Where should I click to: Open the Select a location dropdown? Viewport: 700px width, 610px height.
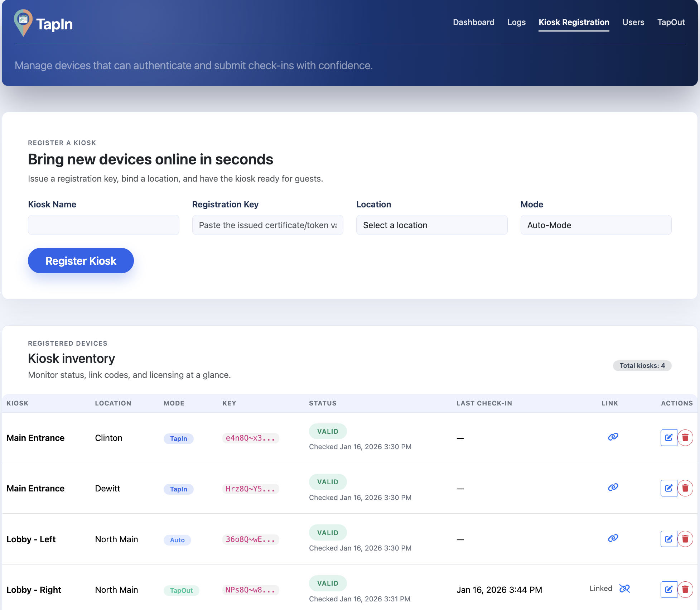click(431, 225)
